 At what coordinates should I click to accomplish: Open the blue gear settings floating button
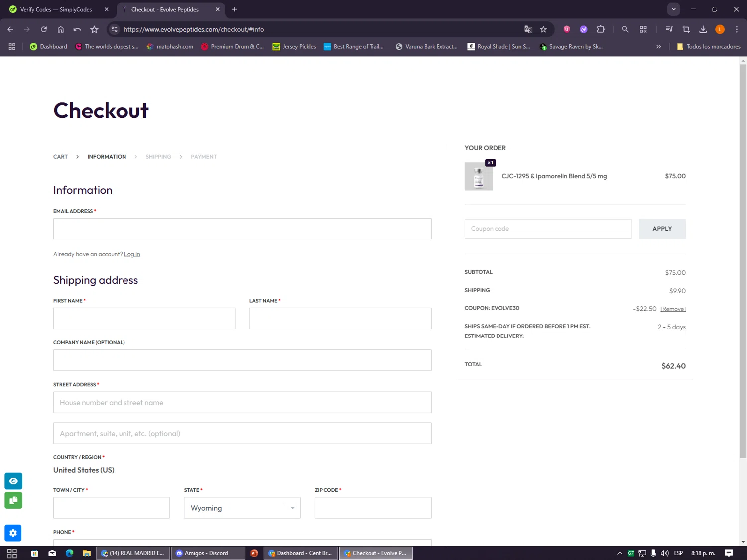click(13, 533)
